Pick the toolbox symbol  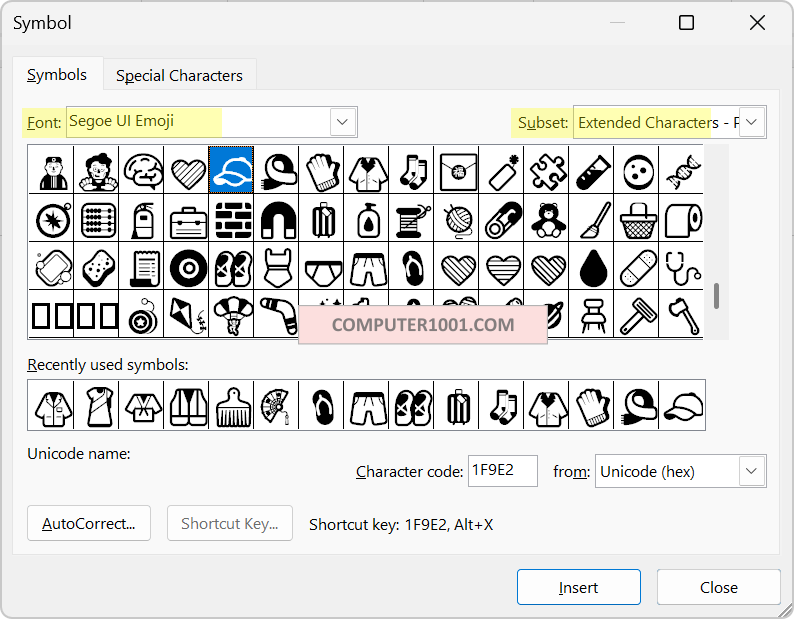click(186, 218)
